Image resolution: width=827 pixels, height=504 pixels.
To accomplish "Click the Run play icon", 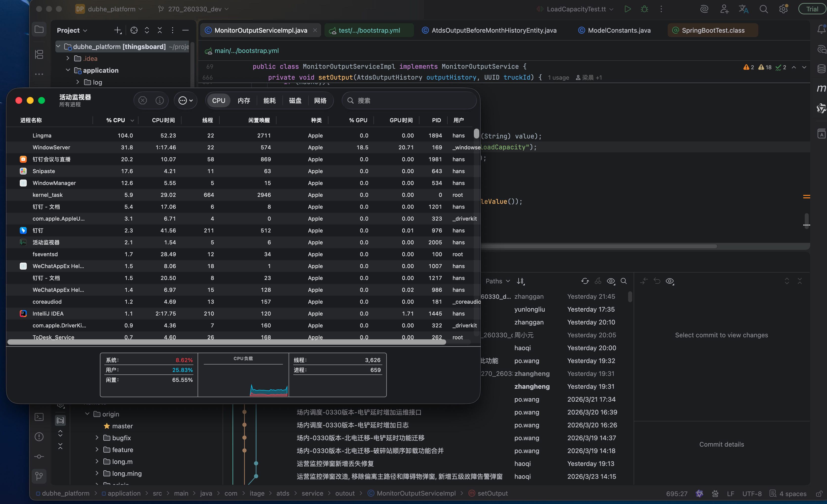I will 627,9.
